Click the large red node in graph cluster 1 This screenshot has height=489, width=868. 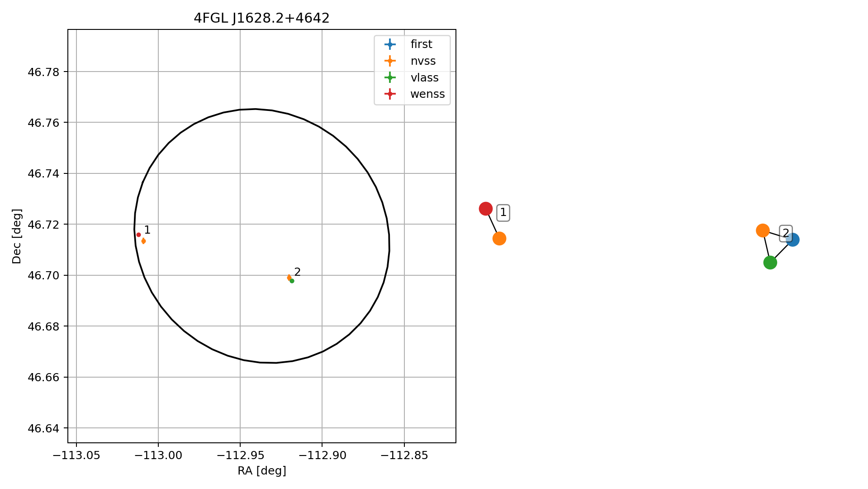point(485,209)
